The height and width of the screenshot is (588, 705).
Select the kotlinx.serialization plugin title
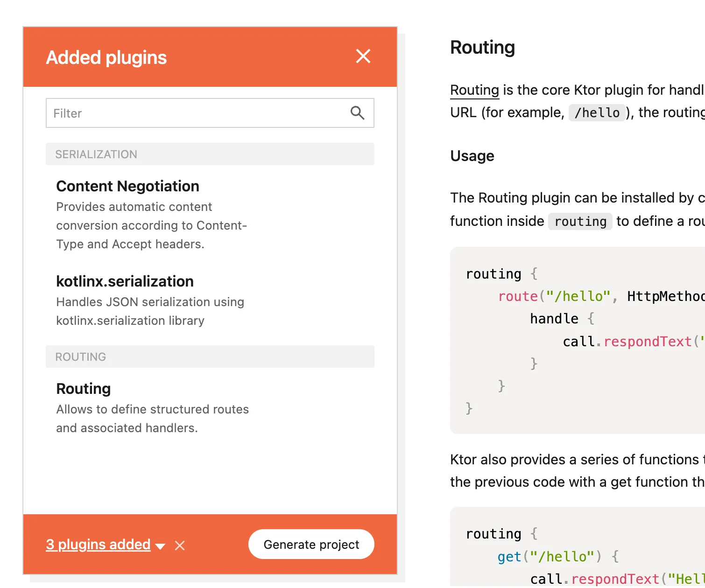125,281
